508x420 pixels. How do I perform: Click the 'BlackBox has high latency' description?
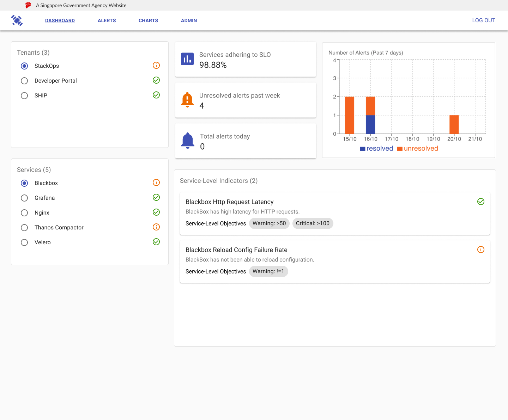(243, 212)
